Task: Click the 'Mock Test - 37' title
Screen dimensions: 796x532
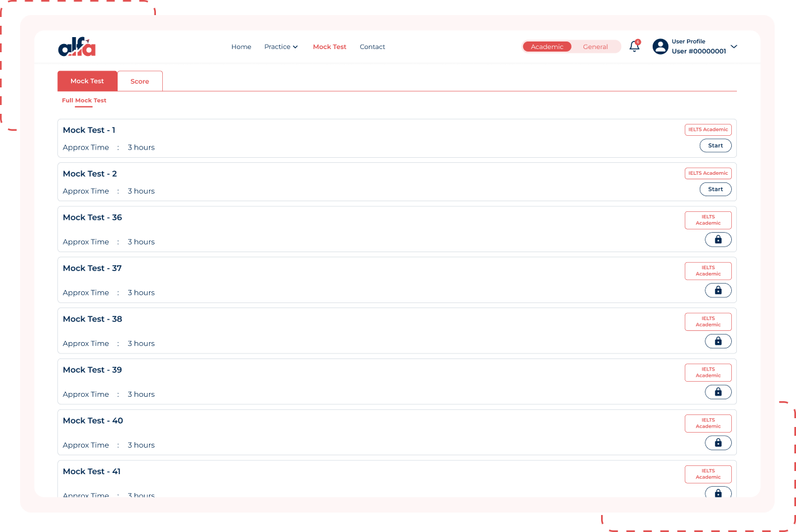Action: 92,269
